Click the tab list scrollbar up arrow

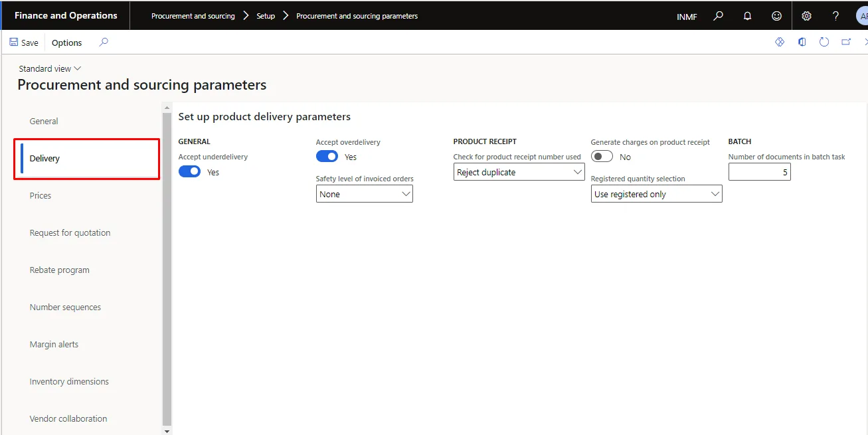click(x=167, y=107)
